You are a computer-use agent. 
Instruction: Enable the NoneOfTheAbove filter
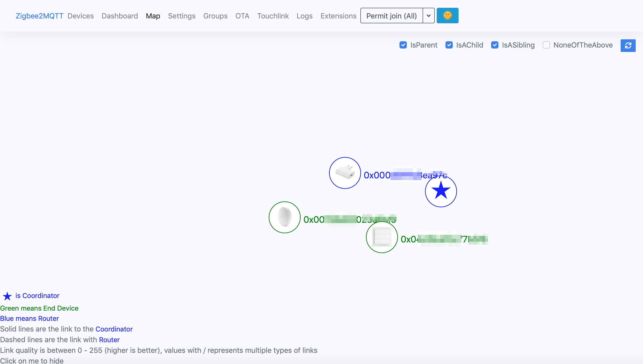click(x=546, y=45)
